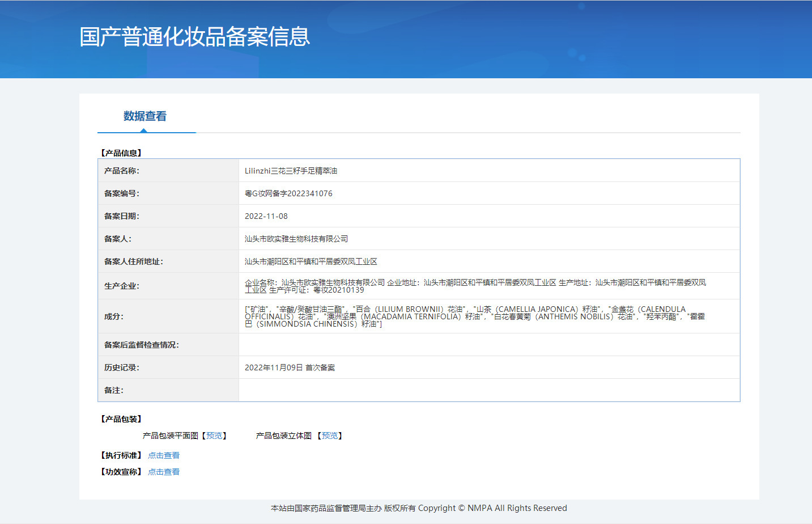812x524 pixels.
Task: Click 点击查看 next to 功效宣称
Action: pos(164,472)
